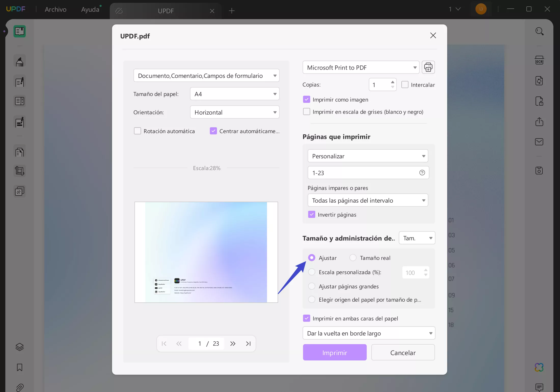
Task: Close the UPDF tab
Action: 212,11
